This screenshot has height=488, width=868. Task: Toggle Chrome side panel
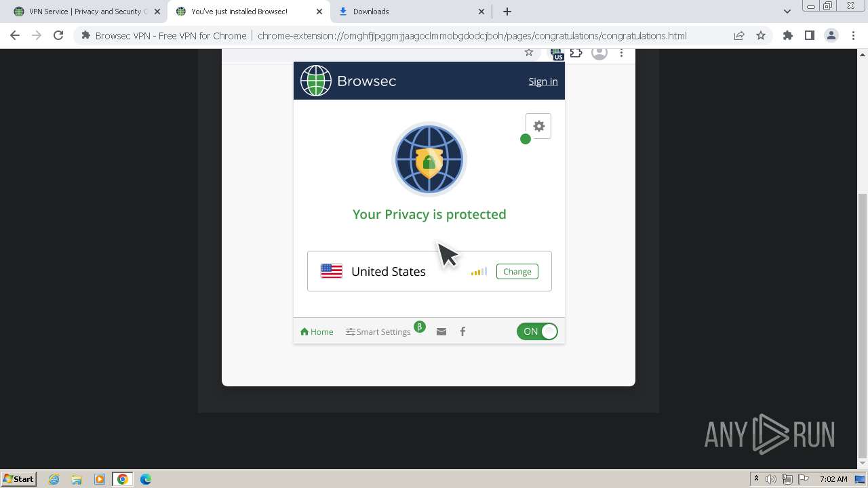810,36
